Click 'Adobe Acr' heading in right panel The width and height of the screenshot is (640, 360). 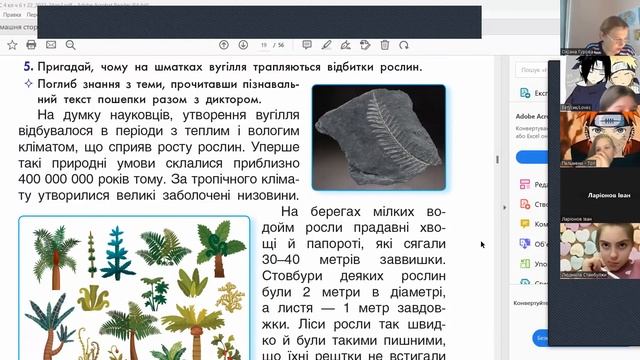pyautogui.click(x=531, y=116)
